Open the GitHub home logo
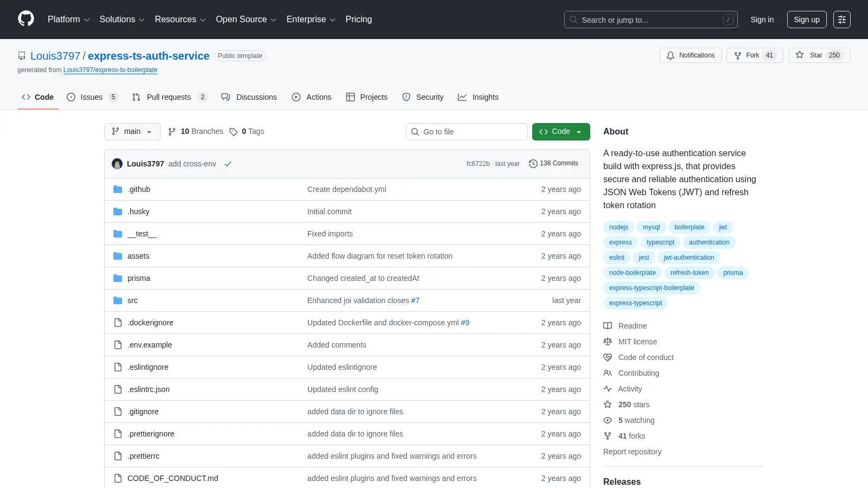Image resolution: width=868 pixels, height=488 pixels. [26, 19]
